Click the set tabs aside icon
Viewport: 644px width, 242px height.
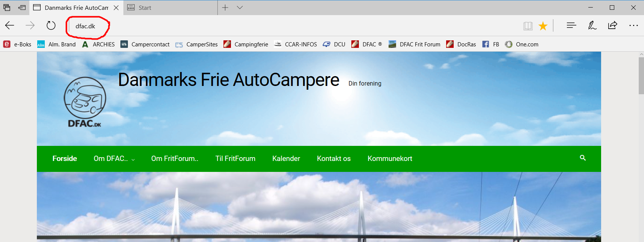click(x=22, y=8)
